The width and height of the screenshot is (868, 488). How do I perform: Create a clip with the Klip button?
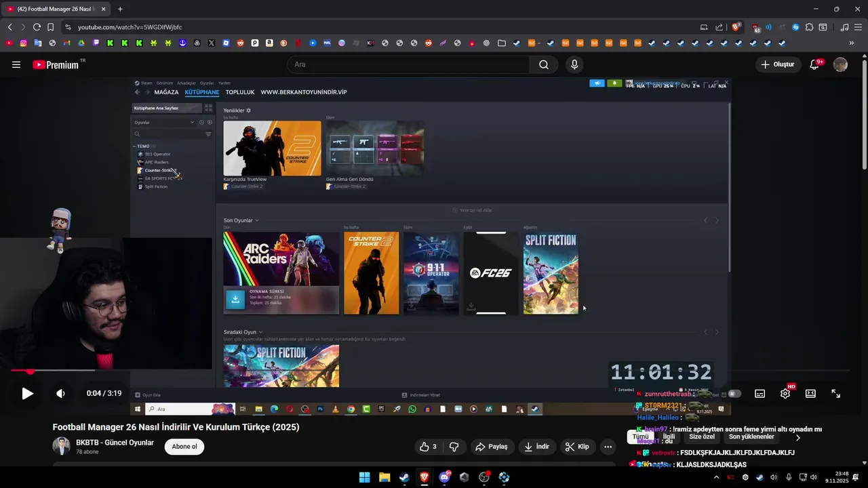[578, 447]
